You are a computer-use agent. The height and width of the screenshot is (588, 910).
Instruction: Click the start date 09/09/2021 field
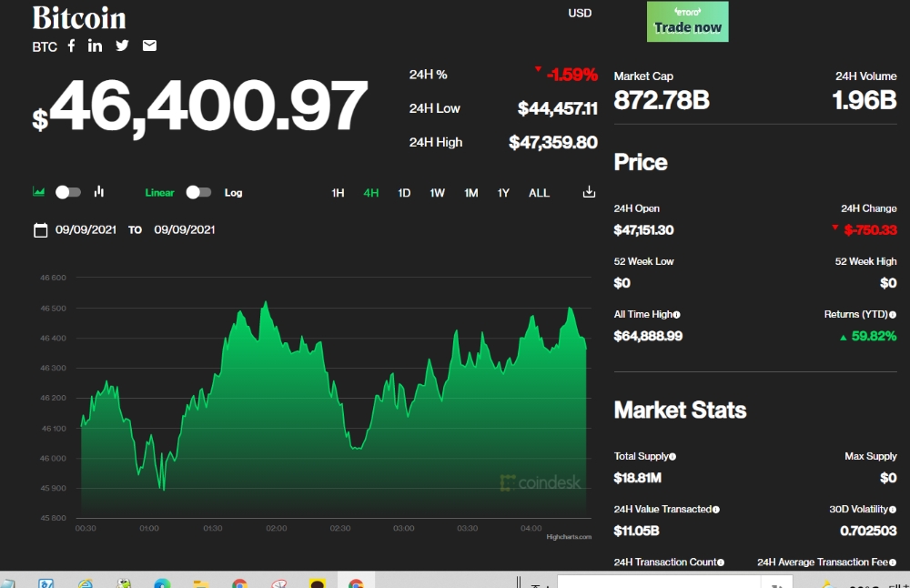point(86,230)
